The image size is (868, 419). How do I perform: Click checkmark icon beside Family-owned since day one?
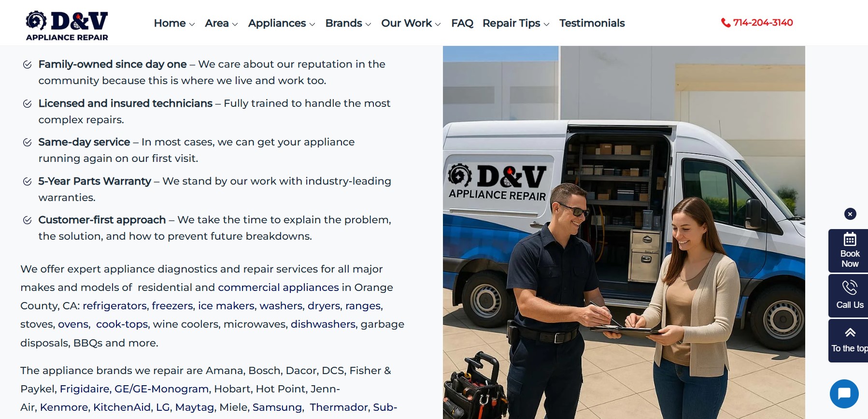click(28, 64)
